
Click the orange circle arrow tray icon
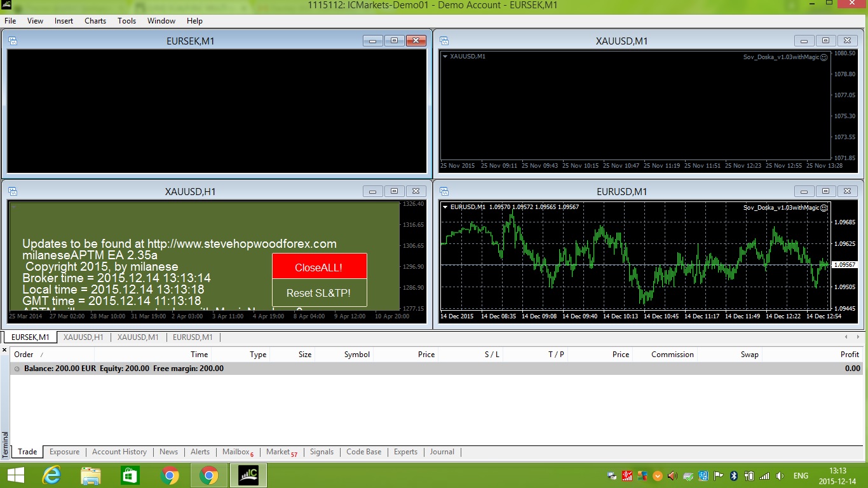658,476
